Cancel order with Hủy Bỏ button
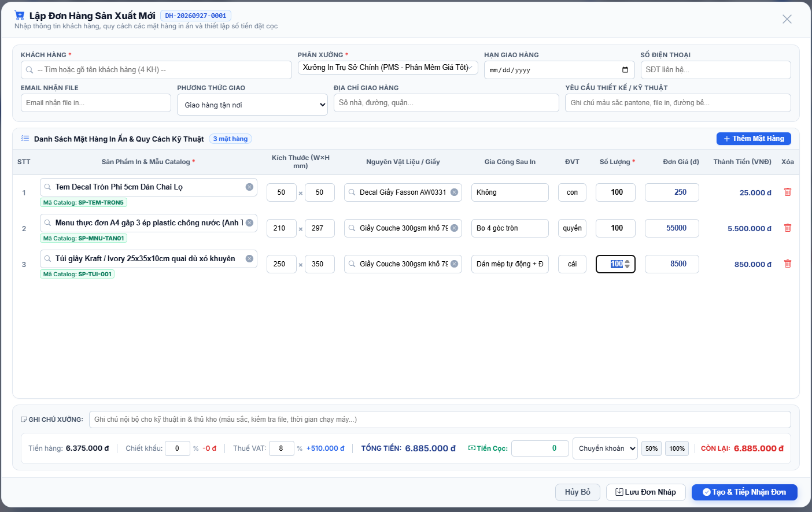Screen dimensions: 812x512 coord(578,492)
